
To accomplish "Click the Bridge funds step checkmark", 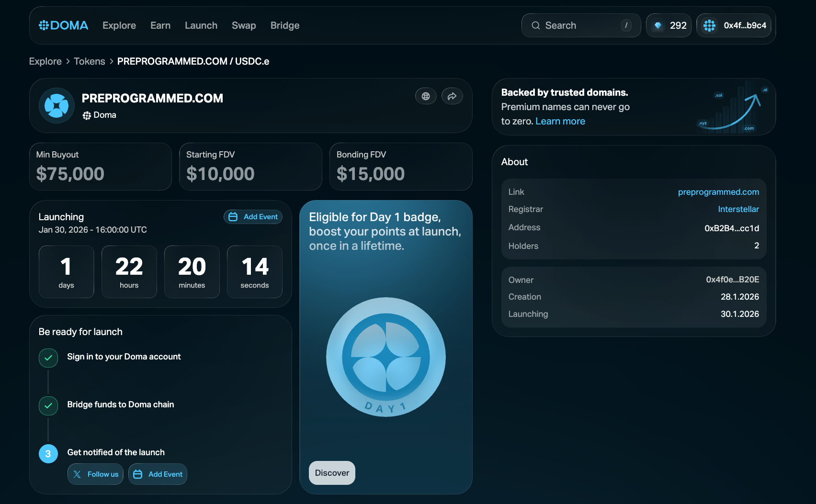I will 48,405.
